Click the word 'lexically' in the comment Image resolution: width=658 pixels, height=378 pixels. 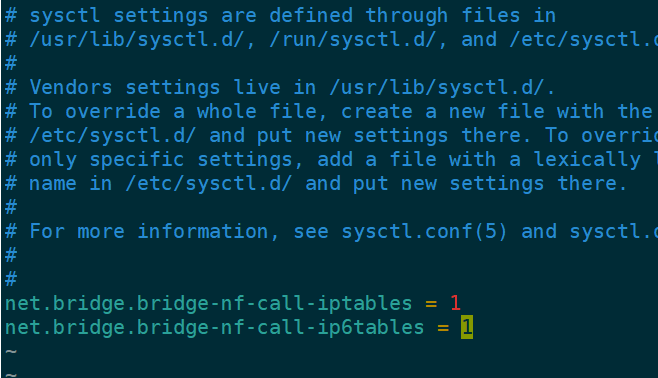pos(588,160)
